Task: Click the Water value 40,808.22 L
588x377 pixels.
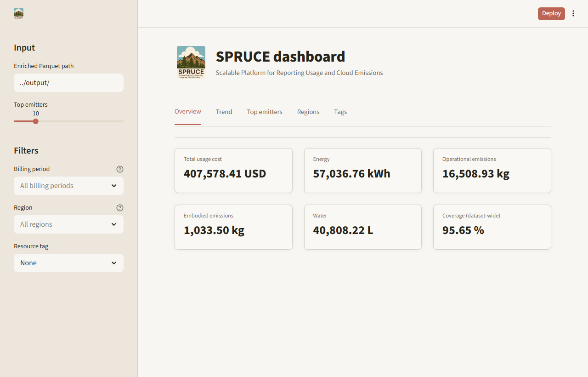Action: 343,230
